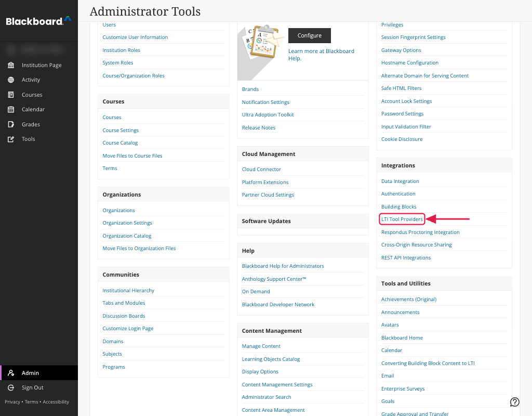
Task: Open Institution Roles link
Action: [121, 50]
